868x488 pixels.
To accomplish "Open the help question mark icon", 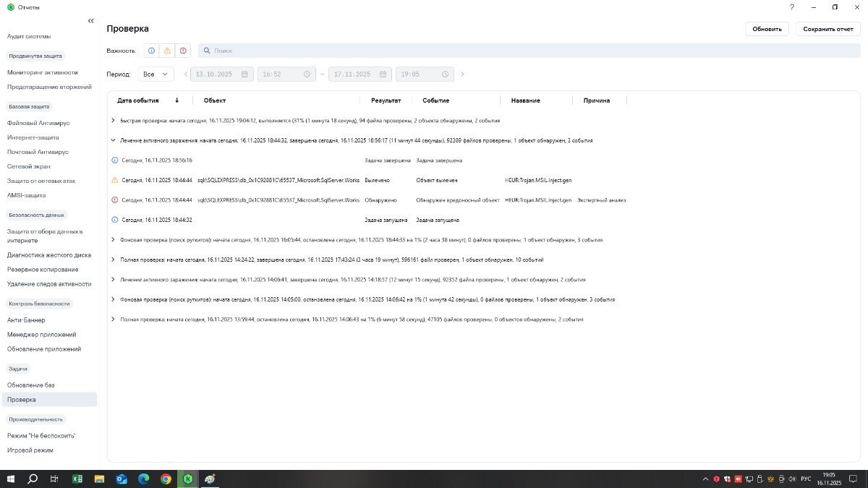I will [x=792, y=7].
